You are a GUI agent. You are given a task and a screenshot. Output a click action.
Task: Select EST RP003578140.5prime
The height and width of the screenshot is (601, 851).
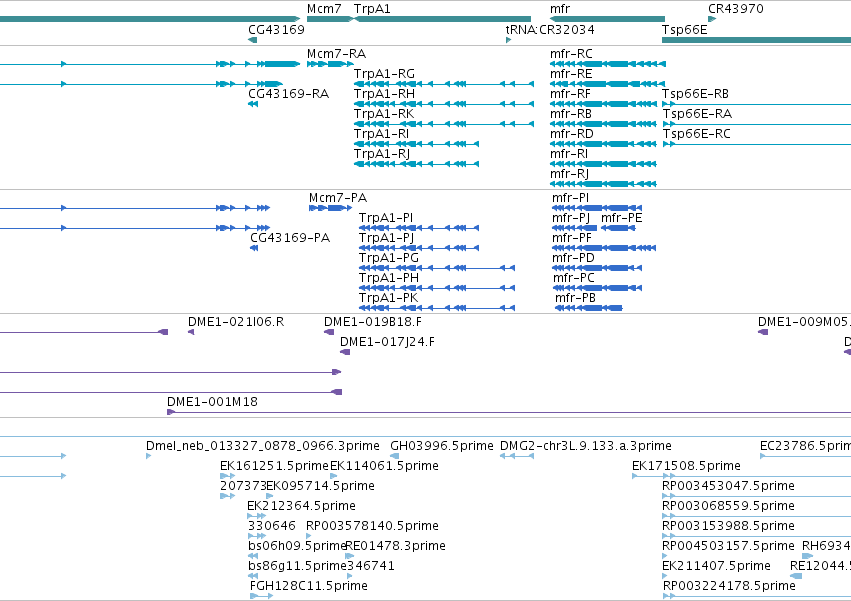coord(372,526)
